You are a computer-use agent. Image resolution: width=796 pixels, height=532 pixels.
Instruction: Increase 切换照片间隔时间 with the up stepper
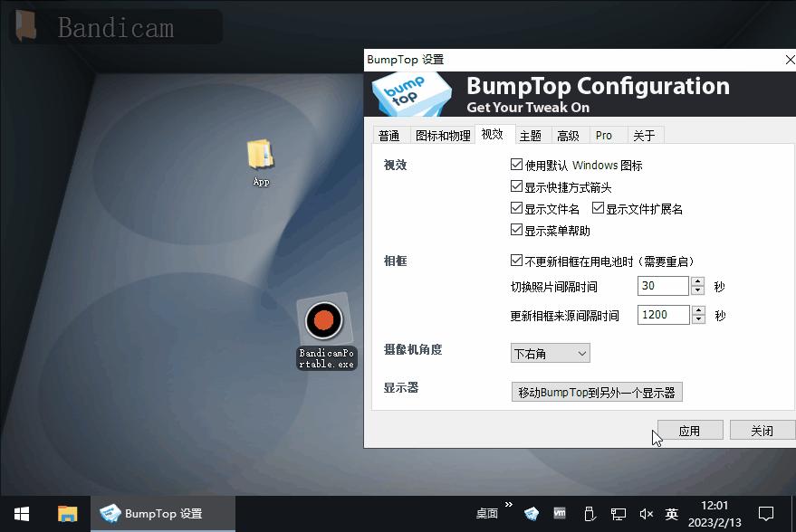click(697, 281)
